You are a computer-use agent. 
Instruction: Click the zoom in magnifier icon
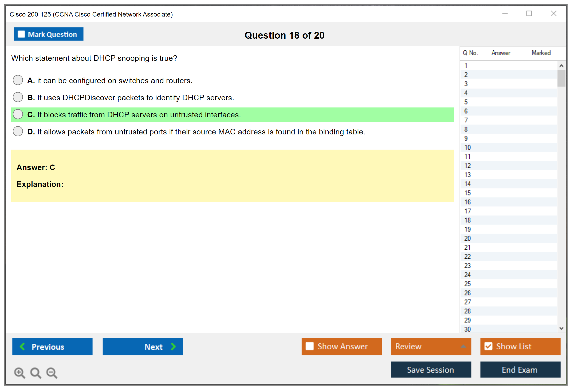(x=19, y=373)
